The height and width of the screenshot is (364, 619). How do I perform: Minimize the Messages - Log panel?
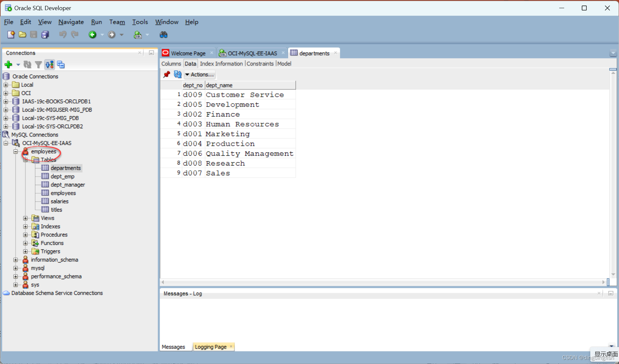tap(611, 293)
